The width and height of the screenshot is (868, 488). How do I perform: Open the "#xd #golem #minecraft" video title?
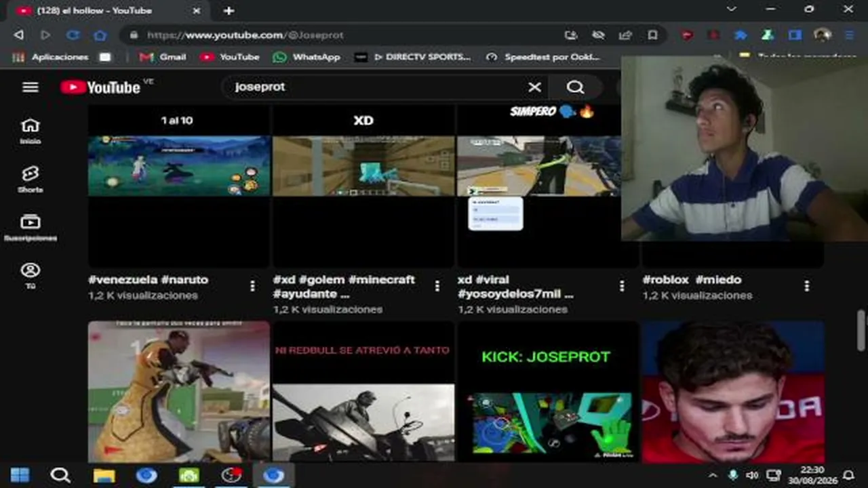pyautogui.click(x=344, y=287)
